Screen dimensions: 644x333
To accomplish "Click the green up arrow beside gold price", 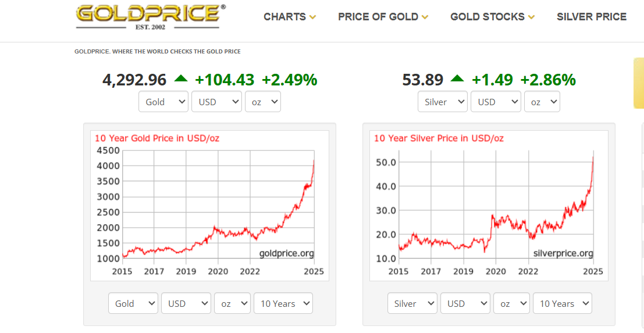I will (x=181, y=78).
